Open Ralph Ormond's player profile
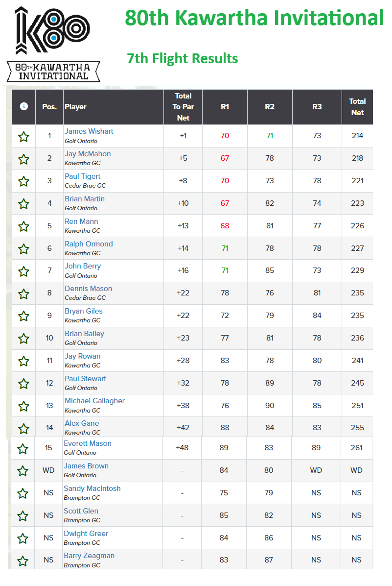 [x=89, y=244]
